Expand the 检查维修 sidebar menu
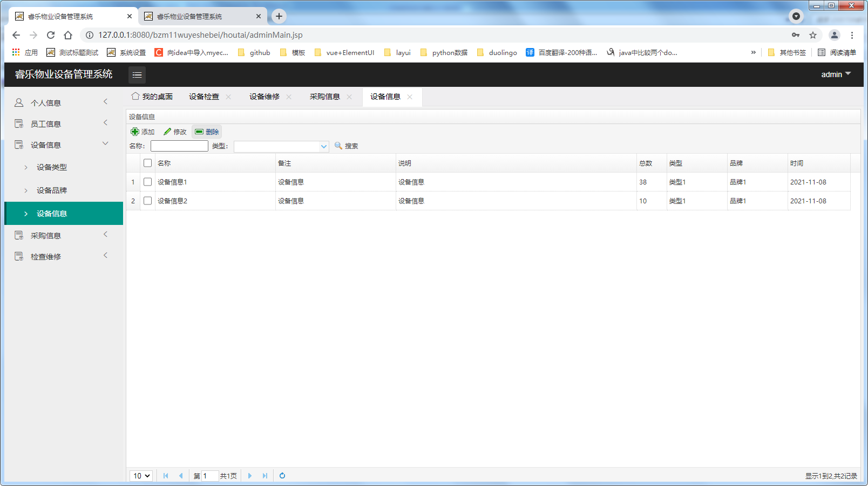868x486 pixels. pos(105,255)
